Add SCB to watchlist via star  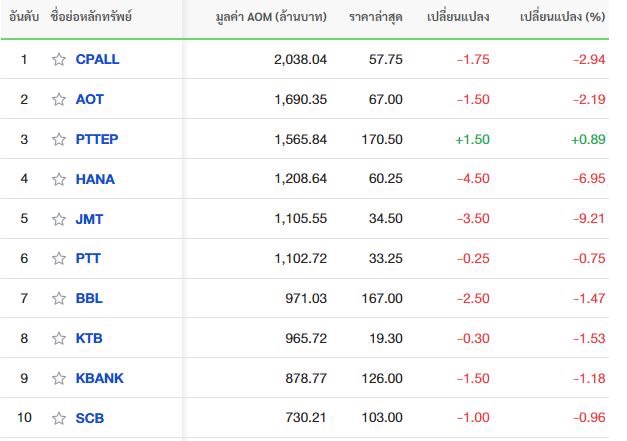coord(59,418)
